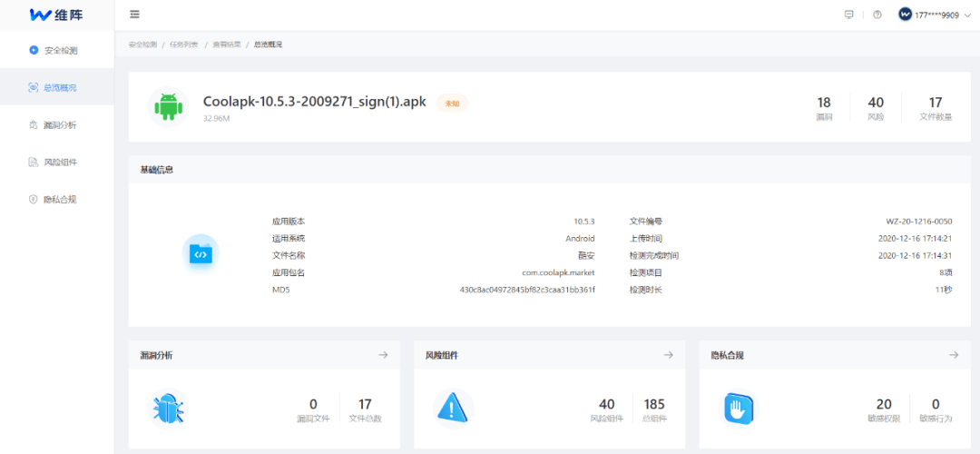Image resolution: width=980 pixels, height=454 pixels.
Task: Click the 基础信息 section header
Action: click(x=157, y=170)
